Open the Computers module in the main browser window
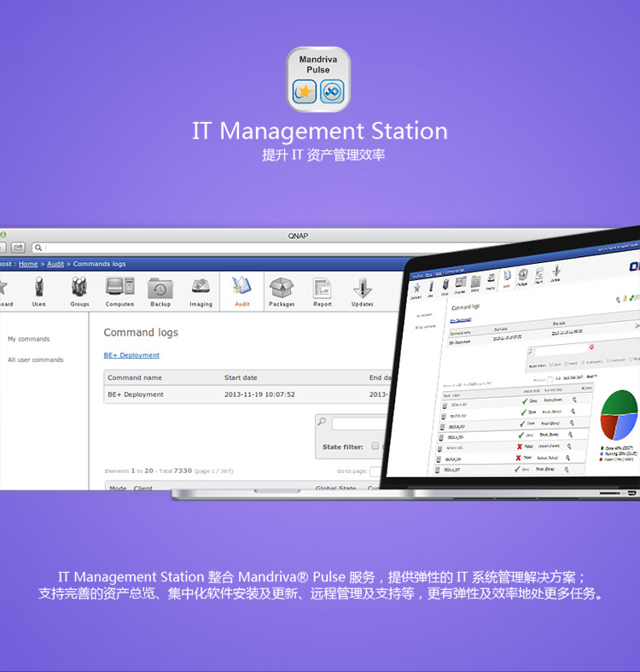 tap(120, 291)
